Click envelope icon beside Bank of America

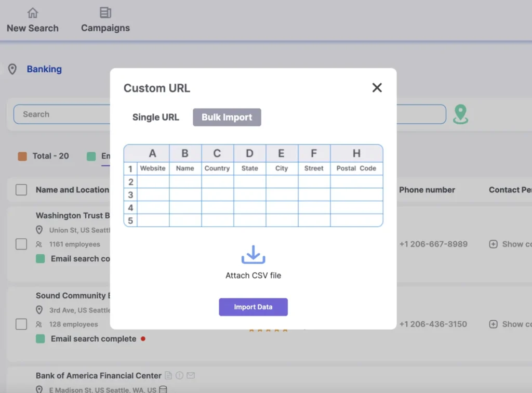[x=191, y=375]
